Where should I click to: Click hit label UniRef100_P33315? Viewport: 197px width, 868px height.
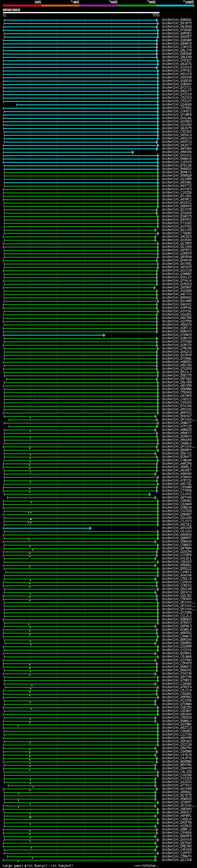(176, 779)
